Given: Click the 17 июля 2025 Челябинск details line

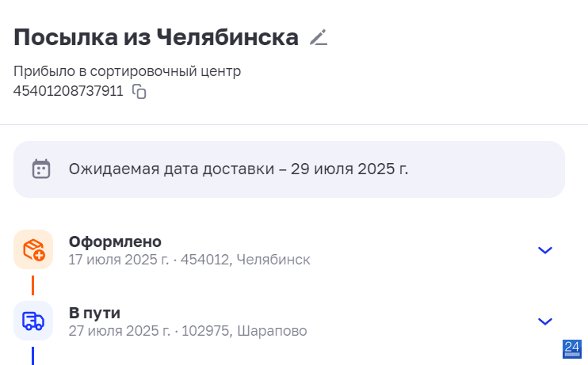Looking at the screenshot, I should 189,260.
